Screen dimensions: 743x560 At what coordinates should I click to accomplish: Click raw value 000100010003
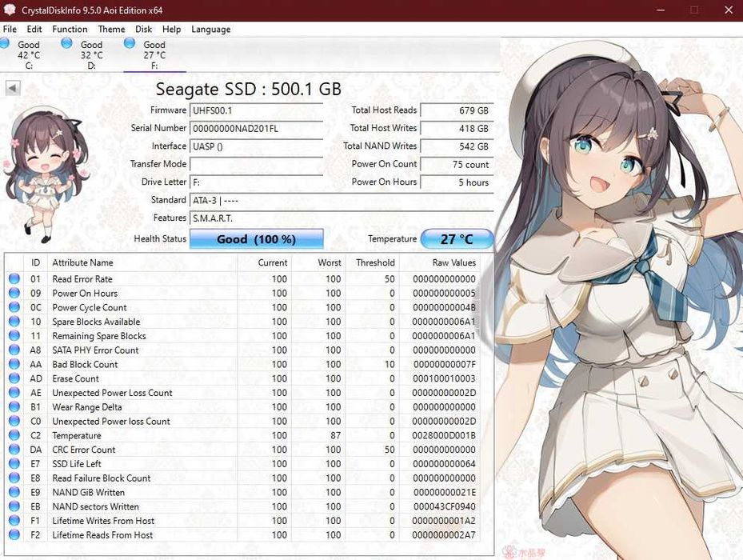[x=444, y=378]
